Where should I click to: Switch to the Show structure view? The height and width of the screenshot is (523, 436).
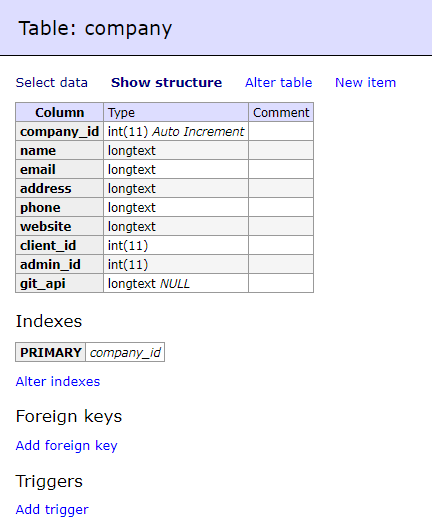166,83
